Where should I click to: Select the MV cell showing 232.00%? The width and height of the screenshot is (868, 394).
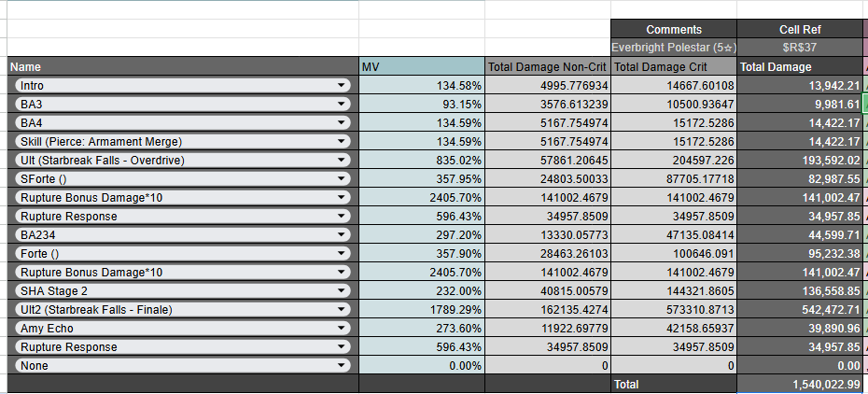(x=422, y=291)
